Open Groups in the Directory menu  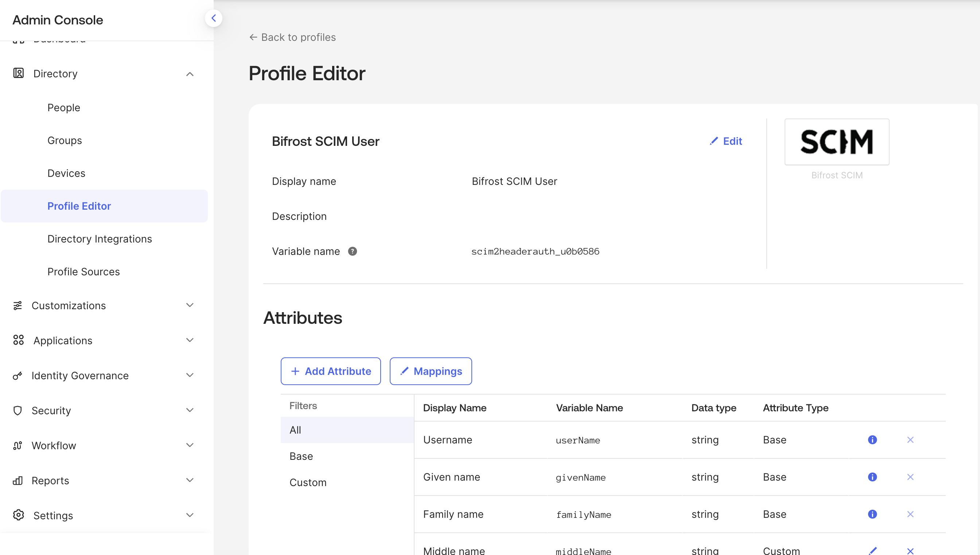point(65,140)
